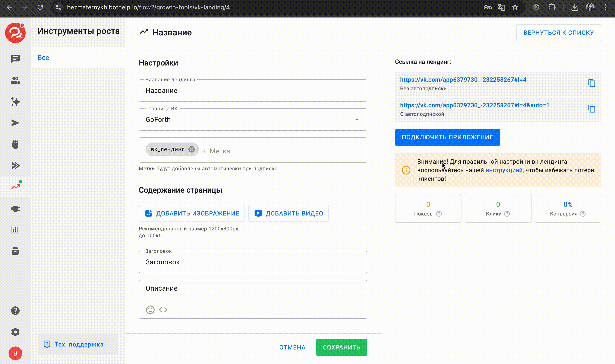Copy the landing link with autosubscription
Image resolution: width=615 pixels, height=364 pixels.
[x=592, y=109]
